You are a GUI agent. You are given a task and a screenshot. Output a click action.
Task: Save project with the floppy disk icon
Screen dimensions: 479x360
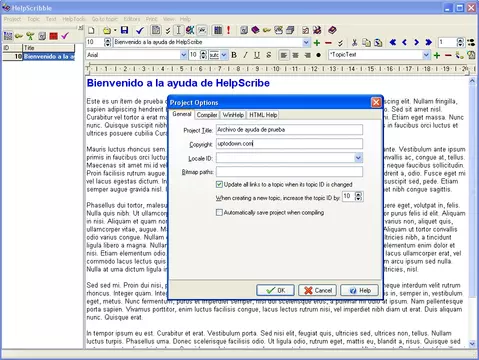[124, 31]
